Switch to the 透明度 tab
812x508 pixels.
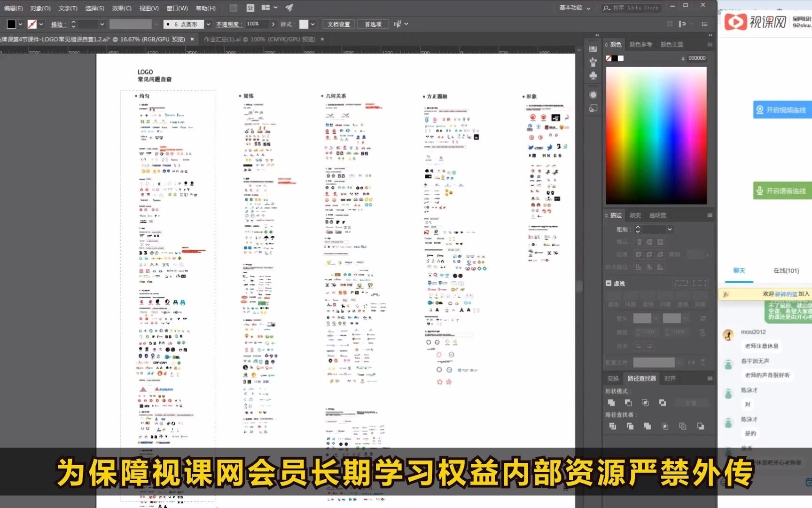657,215
